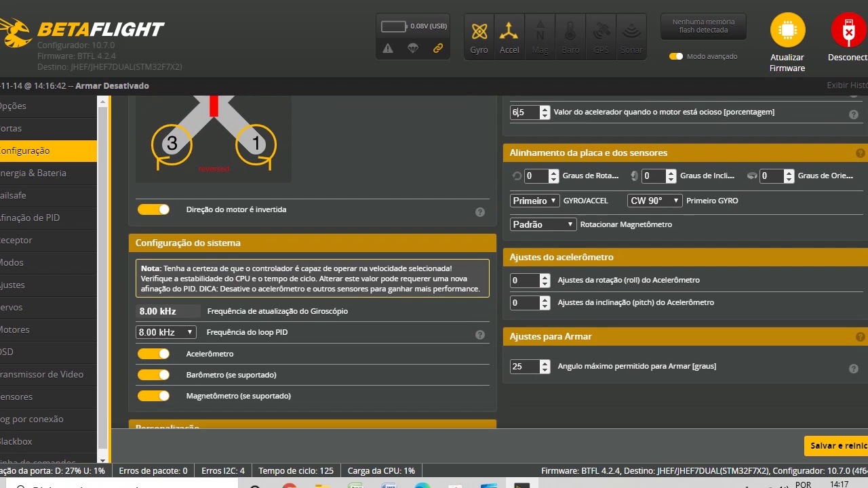868x488 pixels.
Task: Open help for Ajustes para Armar header
Action: pyautogui.click(x=861, y=337)
